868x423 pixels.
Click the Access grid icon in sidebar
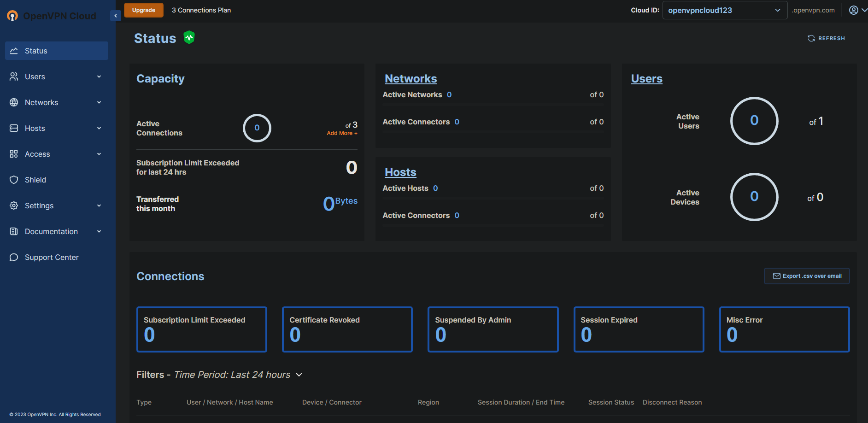[14, 154]
